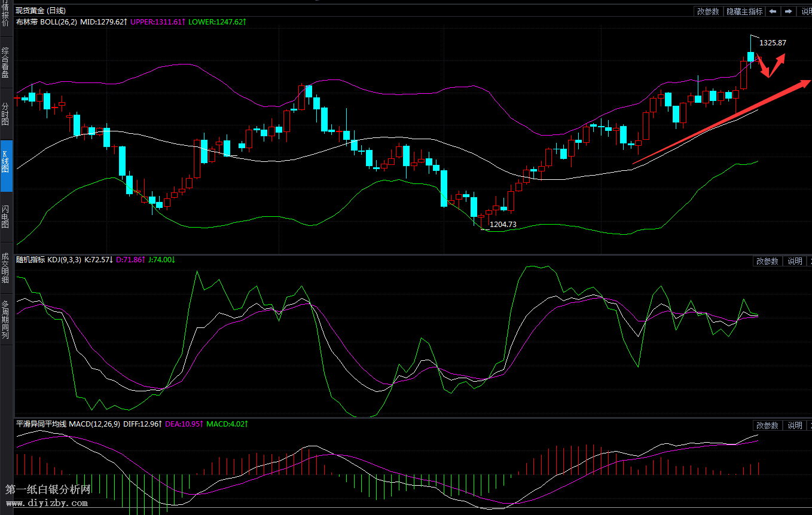Click the MID:1279.62 value

(x=104, y=22)
